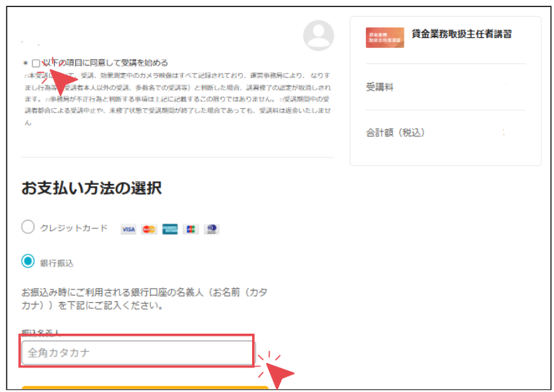Image resolution: width=554 pixels, height=392 pixels.
Task: Click the Mastercard logo
Action: [149, 230]
